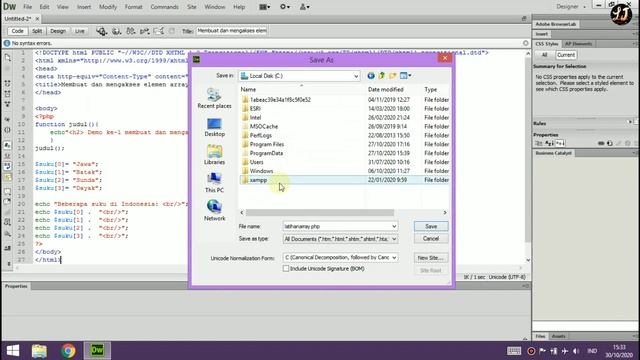Toggle Live view button
This screenshot has width=640, height=360.
[x=79, y=31]
